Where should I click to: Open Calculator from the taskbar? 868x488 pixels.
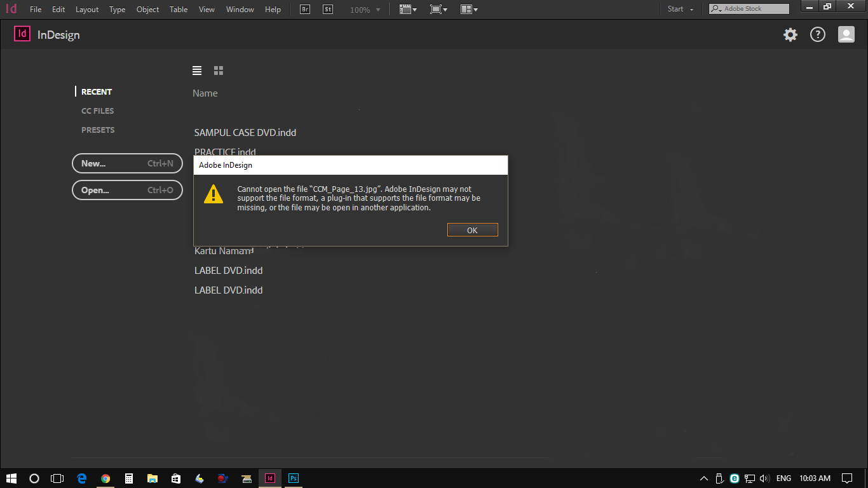(129, 478)
